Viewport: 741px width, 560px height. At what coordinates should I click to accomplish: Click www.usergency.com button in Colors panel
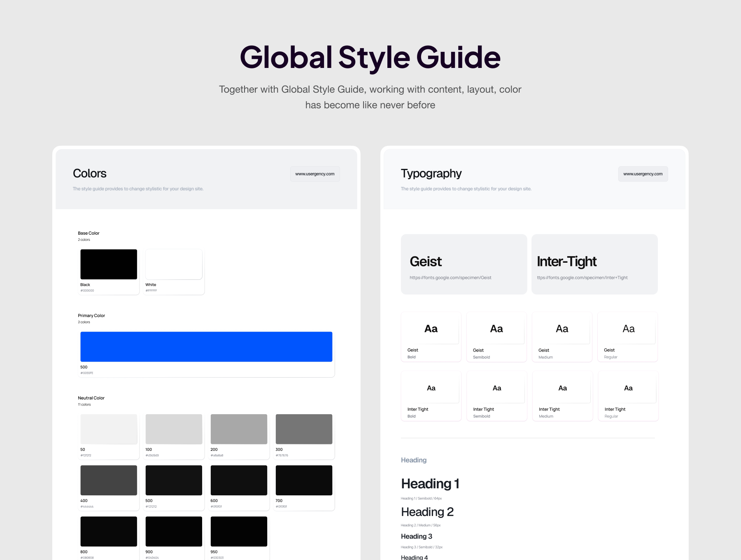coord(315,174)
